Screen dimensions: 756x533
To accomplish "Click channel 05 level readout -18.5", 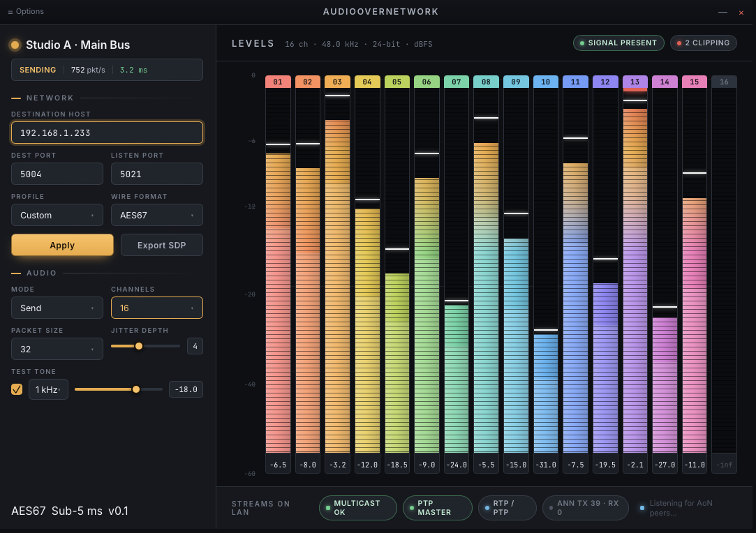I will coord(396,465).
